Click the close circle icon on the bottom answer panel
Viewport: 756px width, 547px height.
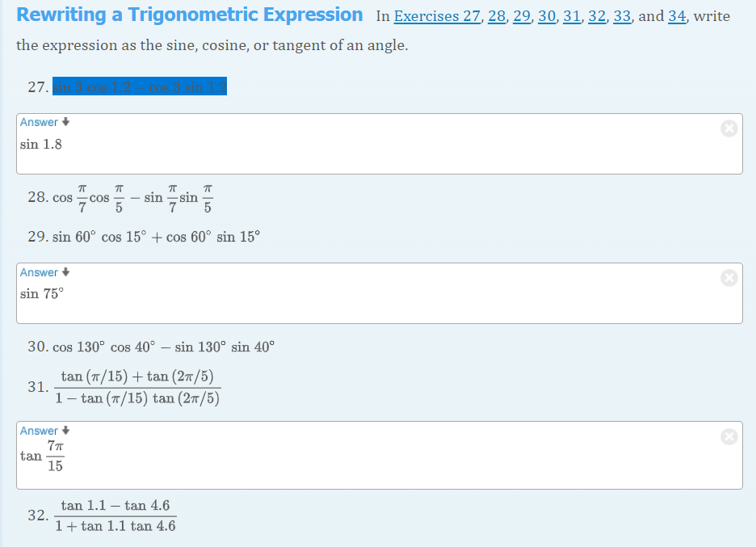pyautogui.click(x=729, y=436)
